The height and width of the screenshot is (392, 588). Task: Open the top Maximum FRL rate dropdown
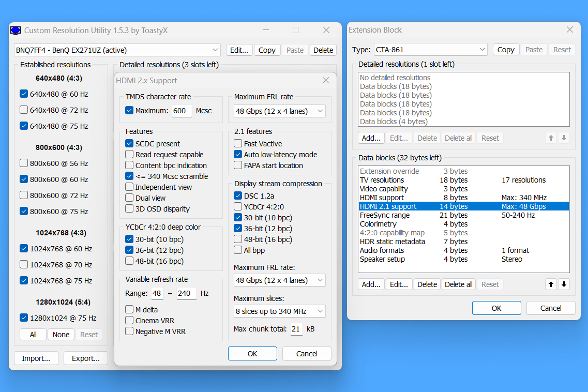tap(279, 111)
